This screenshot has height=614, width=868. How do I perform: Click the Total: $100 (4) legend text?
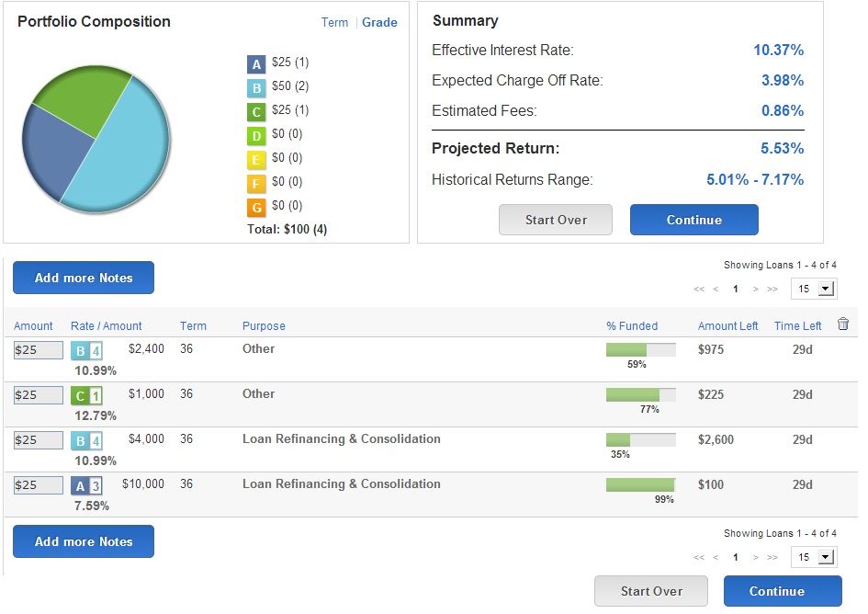287,230
